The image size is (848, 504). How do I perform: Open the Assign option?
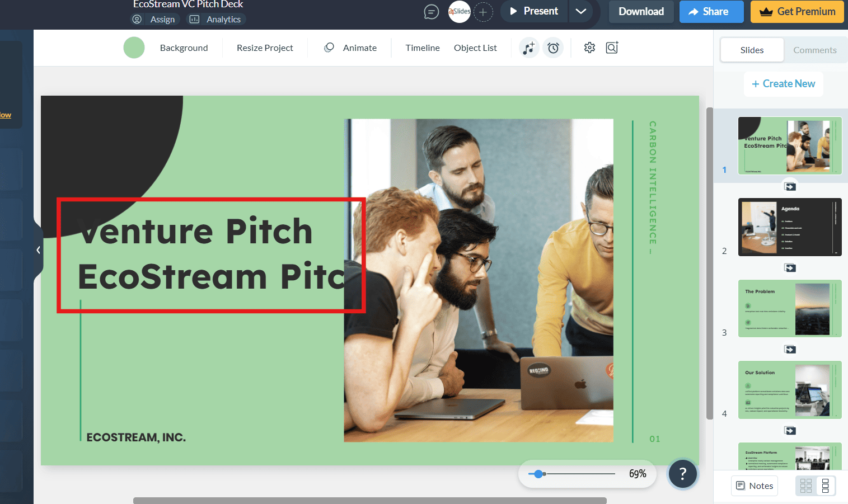pos(154,19)
